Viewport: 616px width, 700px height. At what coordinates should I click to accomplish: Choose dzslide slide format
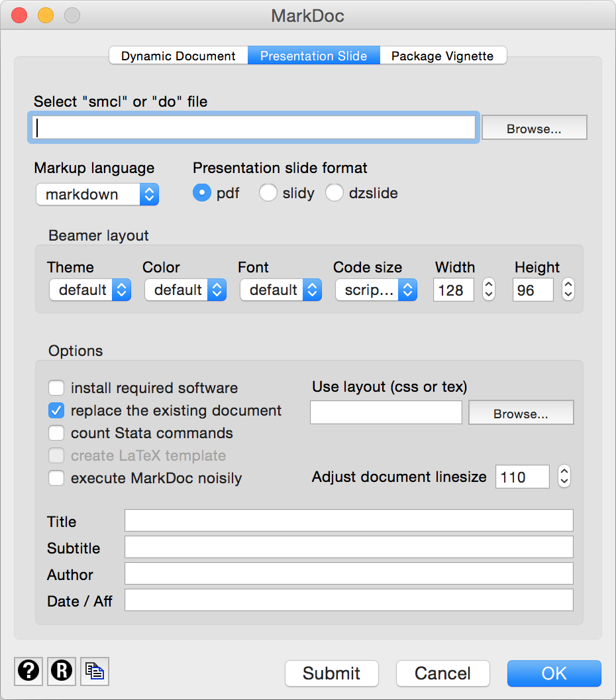pyautogui.click(x=334, y=193)
